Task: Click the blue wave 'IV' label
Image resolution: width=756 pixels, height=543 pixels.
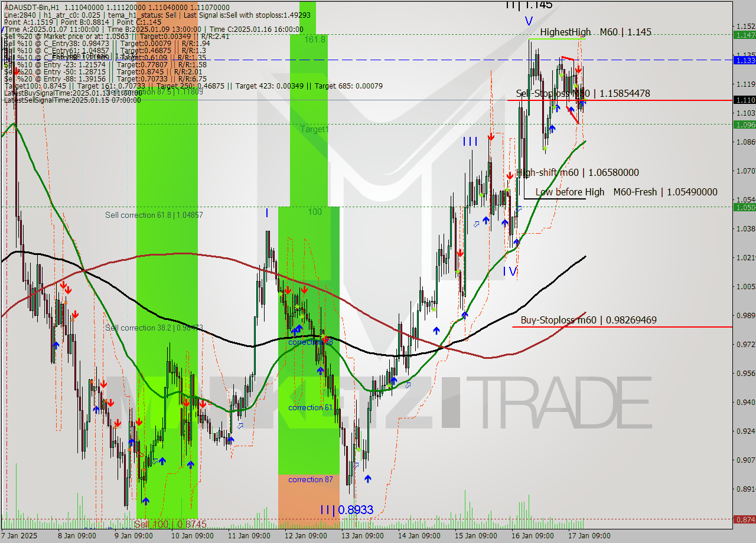Action: pyautogui.click(x=510, y=271)
